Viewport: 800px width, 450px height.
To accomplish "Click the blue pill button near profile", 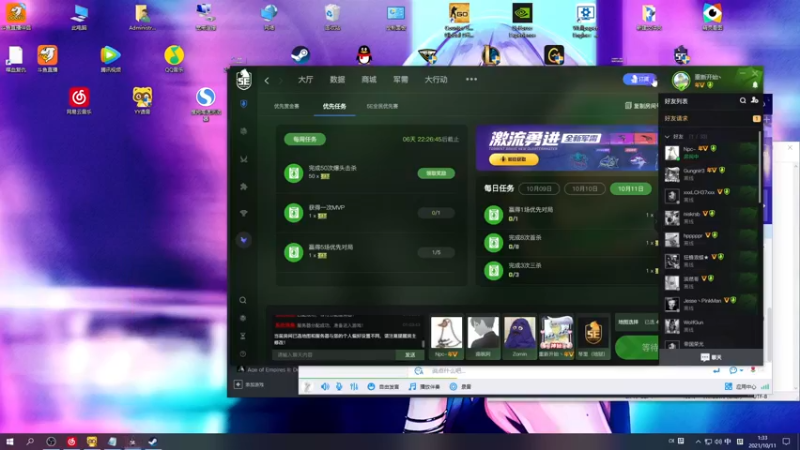I will pos(639,79).
